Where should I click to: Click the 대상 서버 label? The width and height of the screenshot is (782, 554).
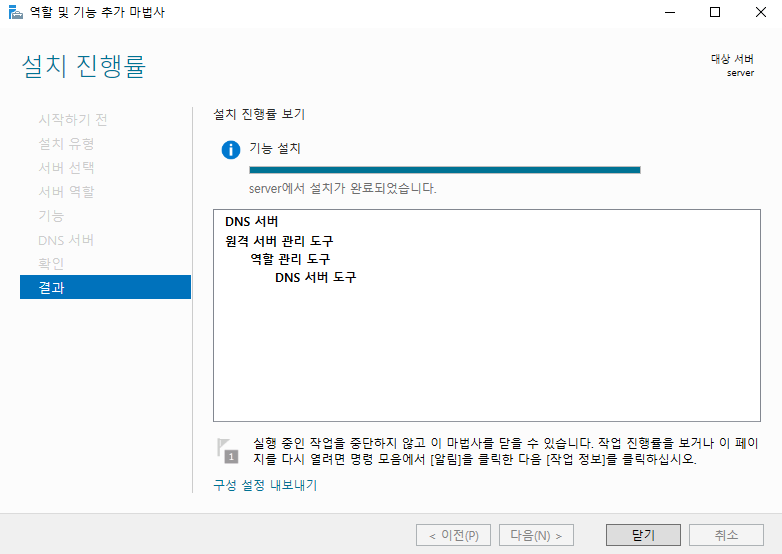(x=732, y=59)
